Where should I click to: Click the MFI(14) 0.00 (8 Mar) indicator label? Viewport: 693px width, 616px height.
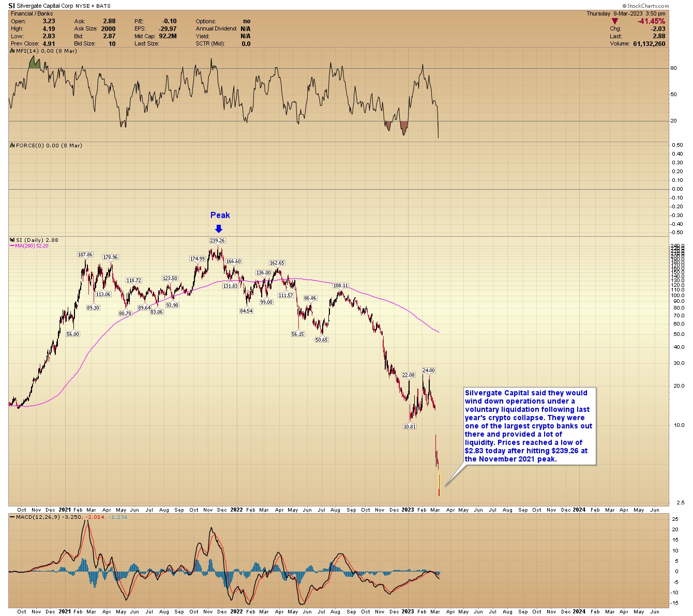point(47,51)
